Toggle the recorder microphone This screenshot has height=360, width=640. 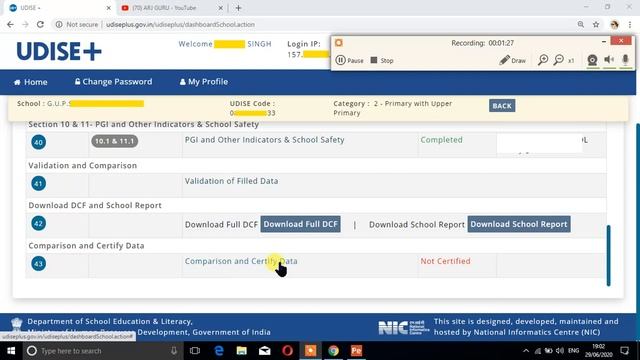[625, 60]
